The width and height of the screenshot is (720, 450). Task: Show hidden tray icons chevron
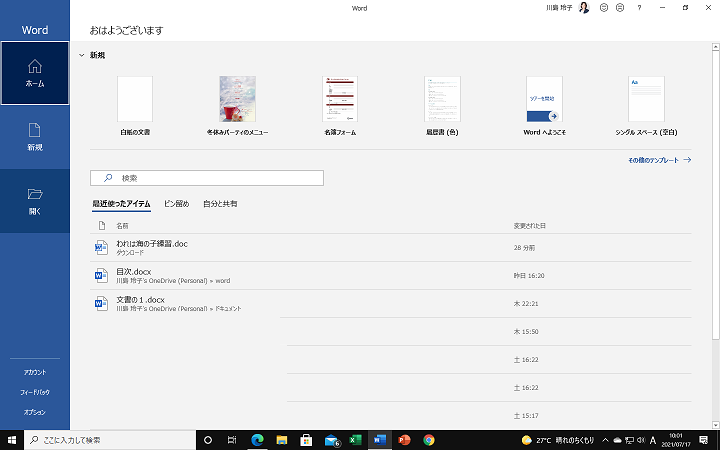[605, 440]
